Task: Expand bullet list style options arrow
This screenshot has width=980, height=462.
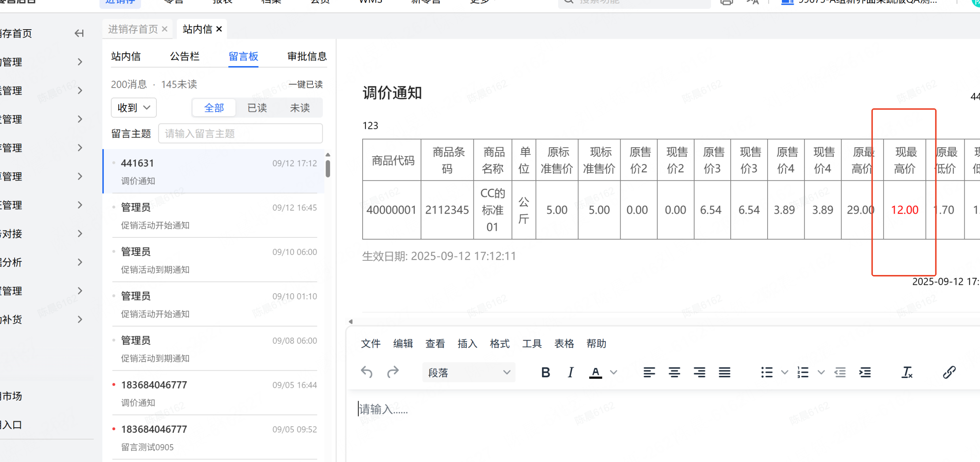Action: 784,372
